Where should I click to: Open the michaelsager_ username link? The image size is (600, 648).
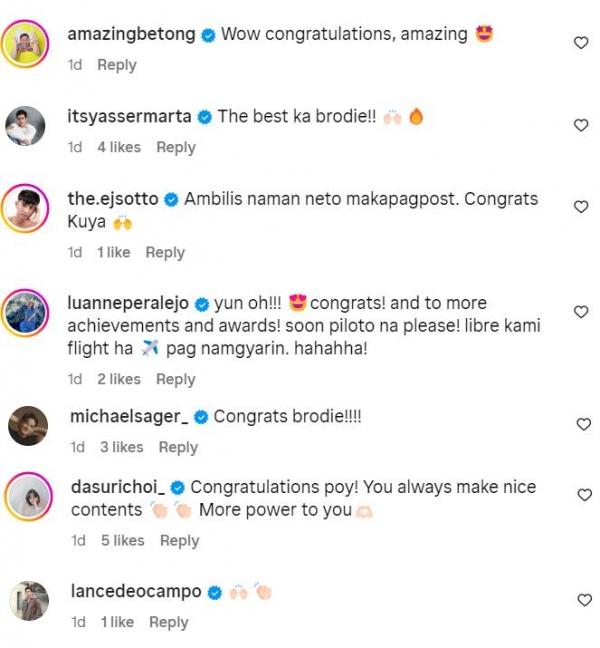(127, 416)
